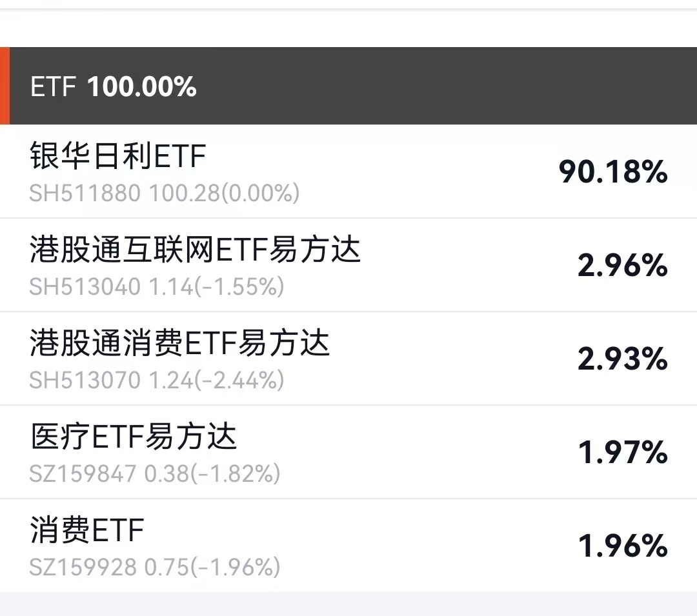The image size is (697, 616).
Task: Click the 1.97% allocation value
Action: pos(622,453)
